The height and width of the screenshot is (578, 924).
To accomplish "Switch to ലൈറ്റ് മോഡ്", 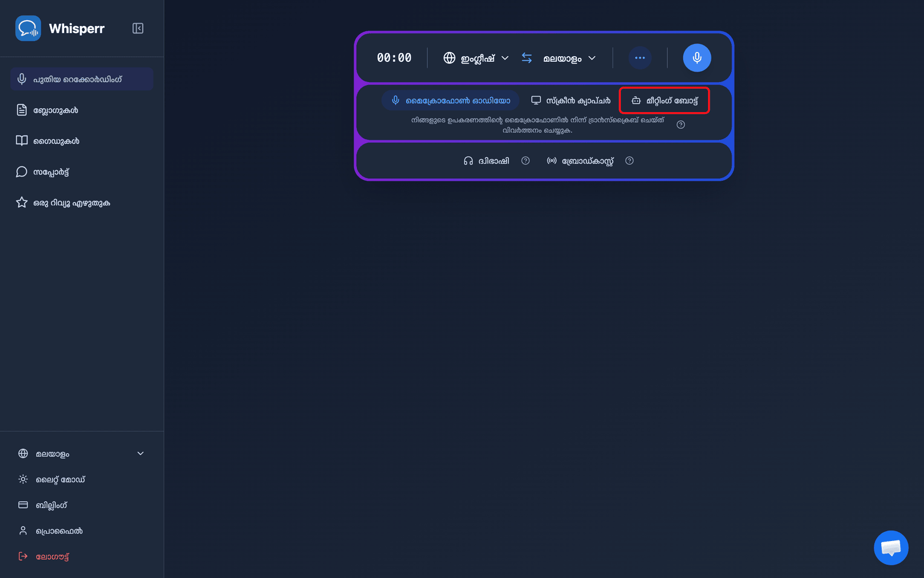I will click(81, 479).
